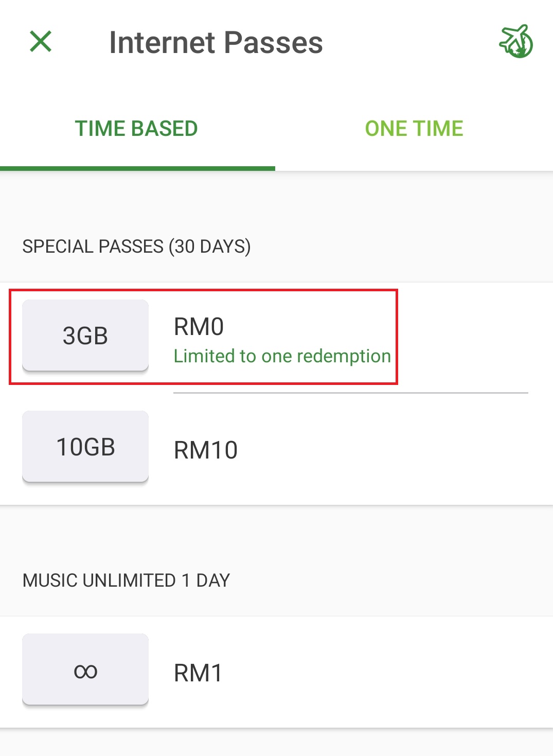Click the divider line below the 3GB pass
This screenshot has width=553, height=756.
click(351, 393)
